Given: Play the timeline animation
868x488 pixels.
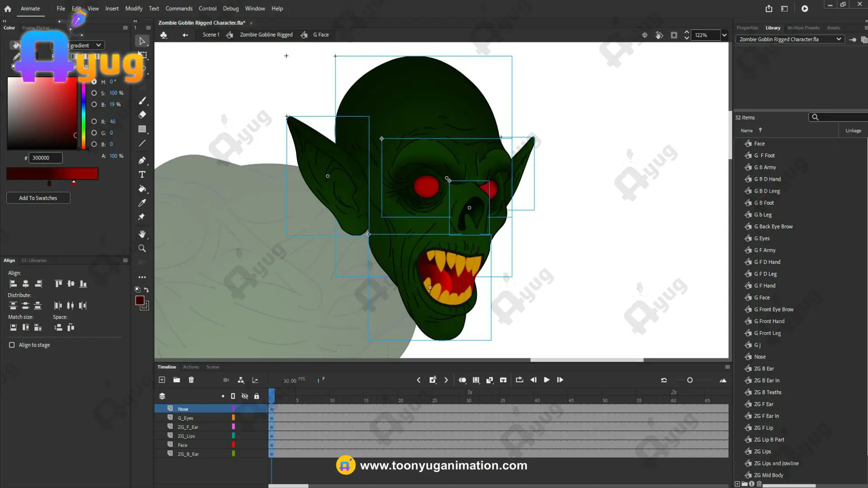Looking at the screenshot, I should tap(547, 380).
